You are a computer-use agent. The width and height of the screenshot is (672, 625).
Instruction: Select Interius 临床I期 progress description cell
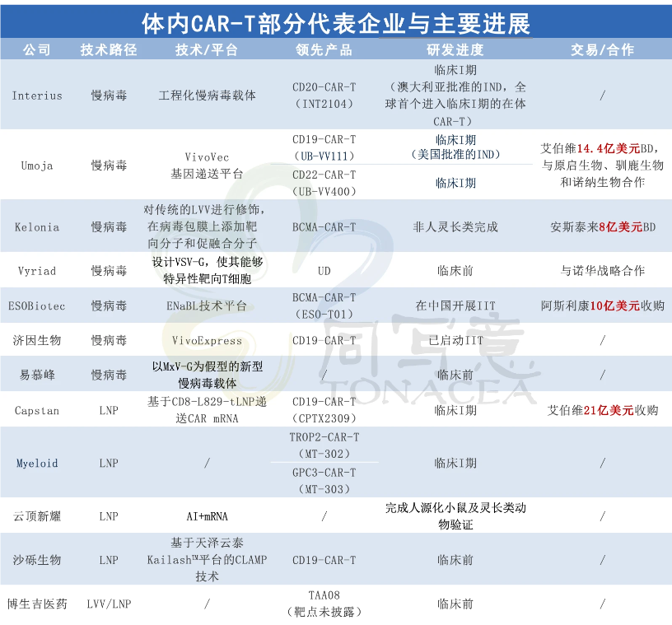[455, 96]
